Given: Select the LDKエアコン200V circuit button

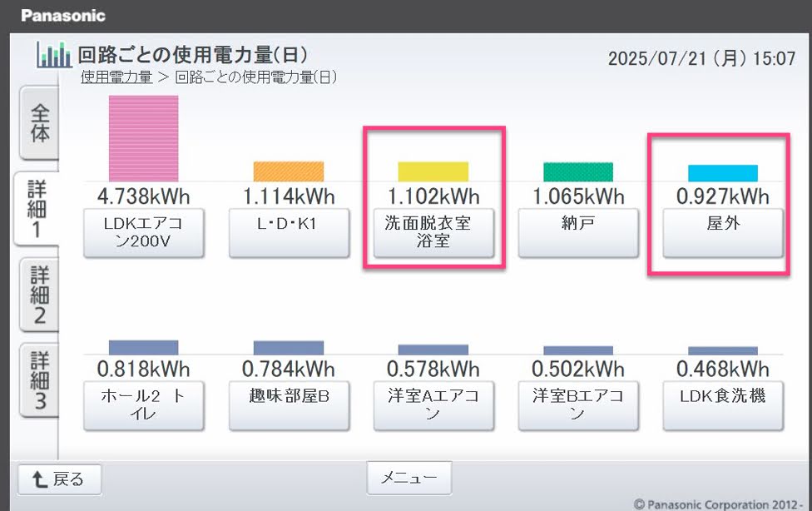Looking at the screenshot, I should click(x=143, y=233).
